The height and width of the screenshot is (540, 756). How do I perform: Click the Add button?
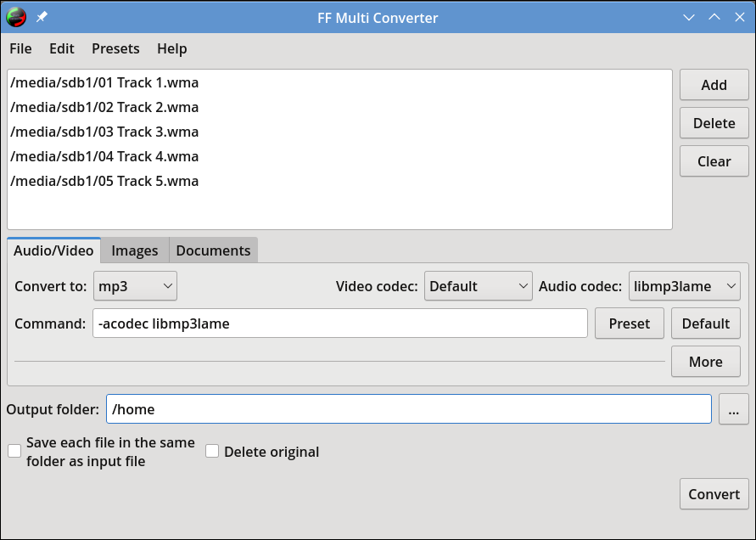[x=714, y=85]
